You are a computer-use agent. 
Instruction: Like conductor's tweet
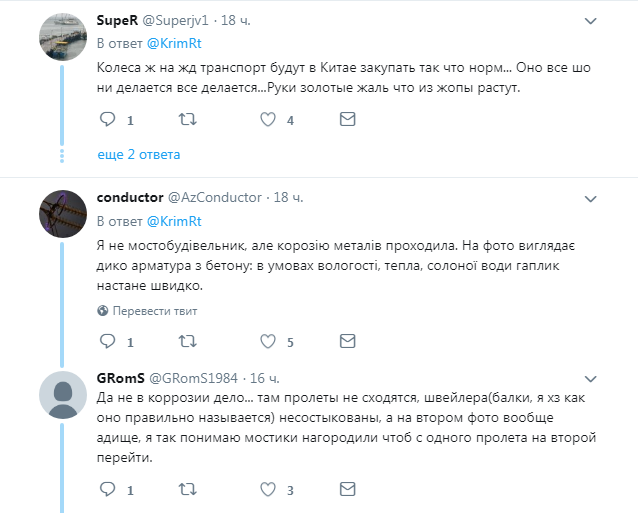click(267, 342)
